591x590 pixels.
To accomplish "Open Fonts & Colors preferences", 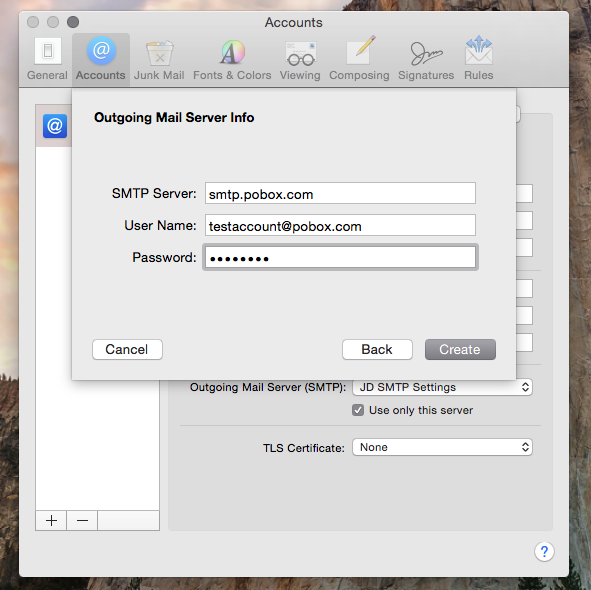I will point(232,59).
